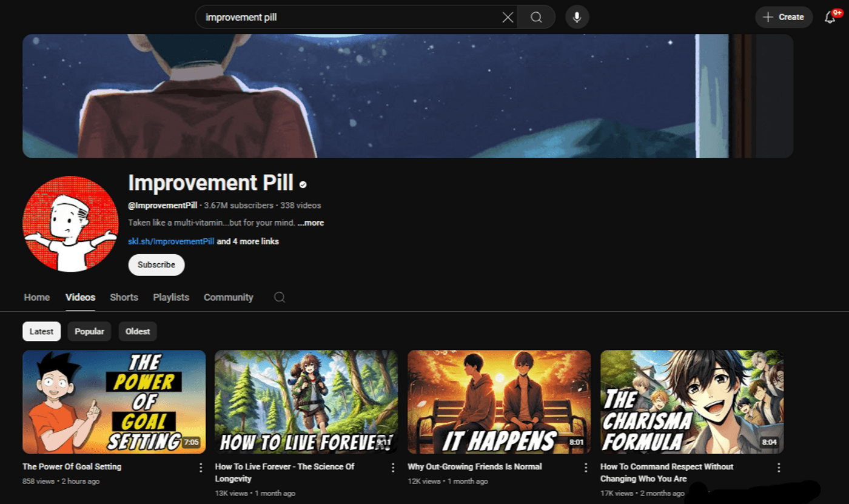Open options for How To Command Respect video
This screenshot has width=849, height=504.
coord(778,467)
